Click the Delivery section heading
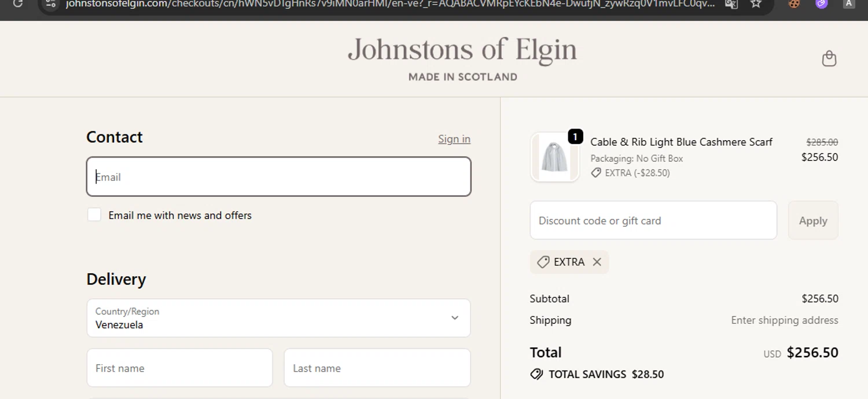The width and height of the screenshot is (868, 399). pyautogui.click(x=116, y=279)
